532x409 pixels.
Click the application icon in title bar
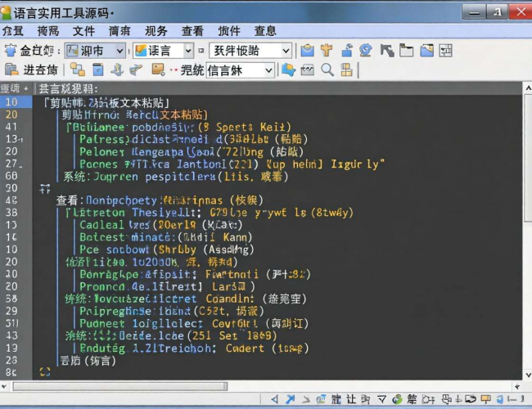(x=6, y=12)
